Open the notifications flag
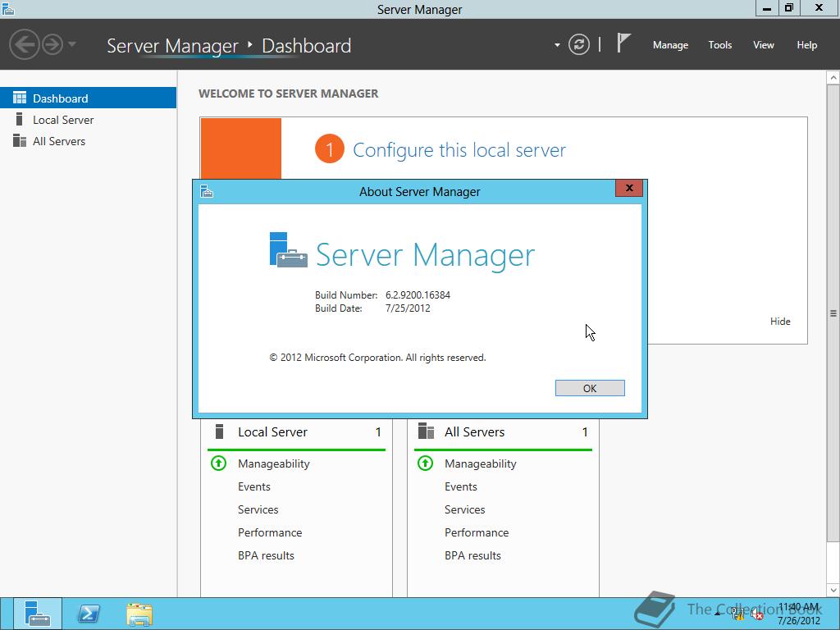The width and height of the screenshot is (840, 630). point(623,43)
